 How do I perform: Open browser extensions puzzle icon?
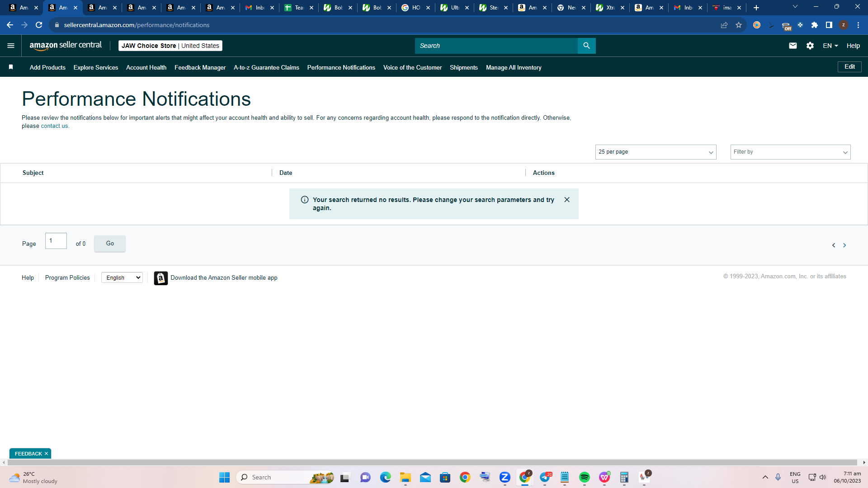[x=815, y=25]
